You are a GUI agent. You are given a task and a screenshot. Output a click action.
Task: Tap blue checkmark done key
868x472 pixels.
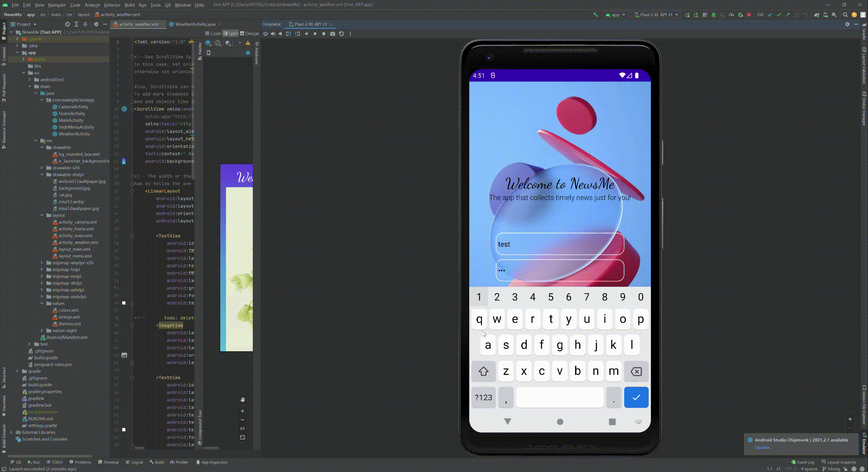pyautogui.click(x=636, y=398)
